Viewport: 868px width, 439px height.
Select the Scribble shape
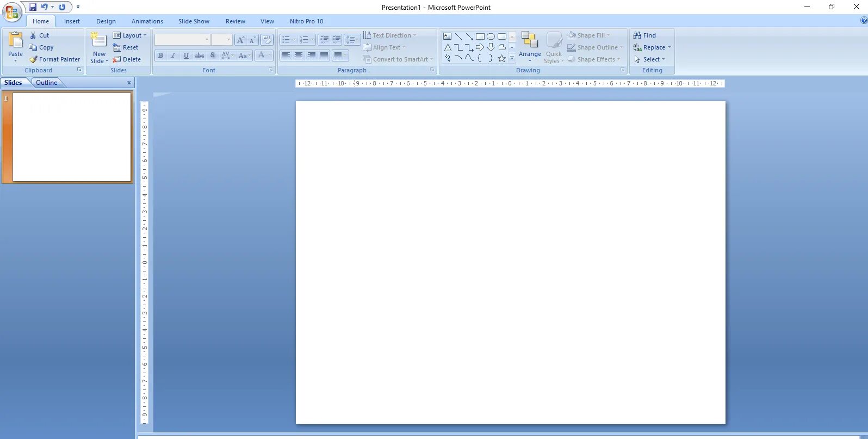pos(448,58)
